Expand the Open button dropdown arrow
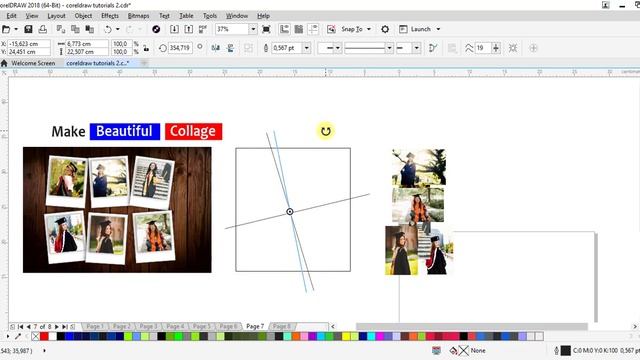 pyautogui.click(x=16, y=29)
